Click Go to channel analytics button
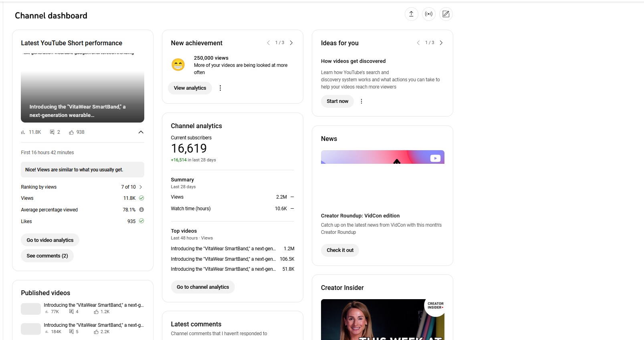 [x=203, y=287]
